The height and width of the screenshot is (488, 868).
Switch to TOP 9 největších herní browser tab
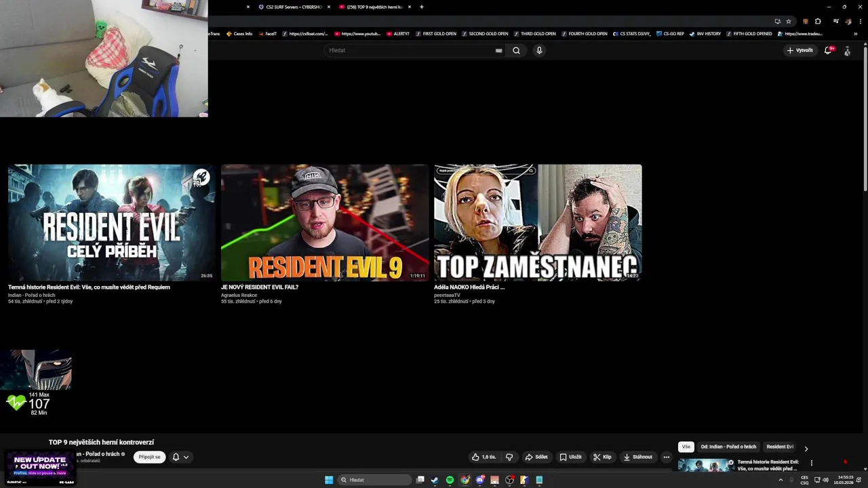pyautogui.click(x=374, y=7)
